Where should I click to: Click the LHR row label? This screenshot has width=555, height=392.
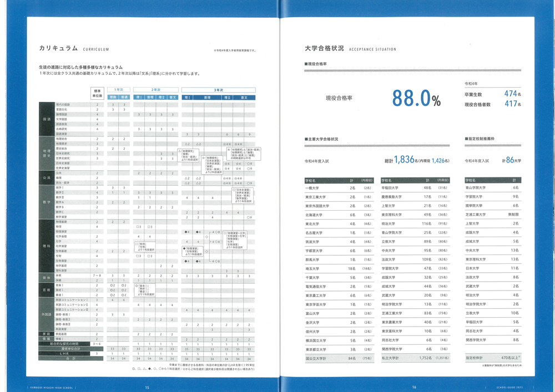click(64, 354)
